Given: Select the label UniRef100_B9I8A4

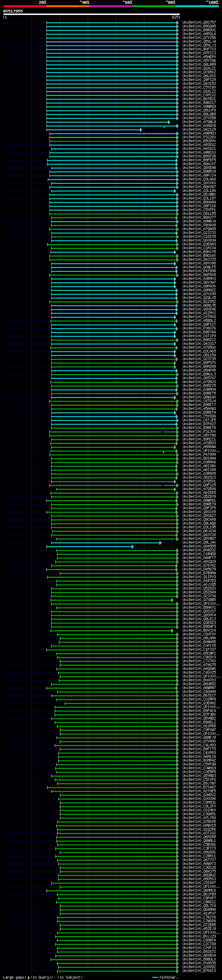Looking at the screenshot, I should pyautogui.click(x=199, y=458).
